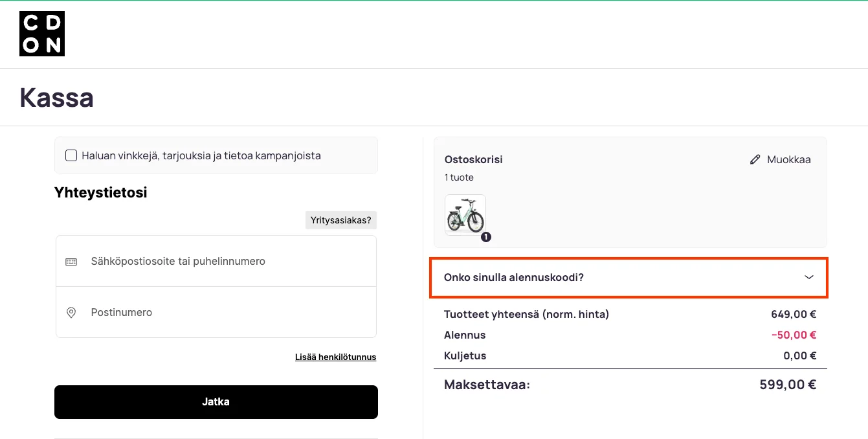Image resolution: width=868 pixels, height=439 pixels.
Task: Open the bicycle product thumbnail
Action: (x=465, y=215)
